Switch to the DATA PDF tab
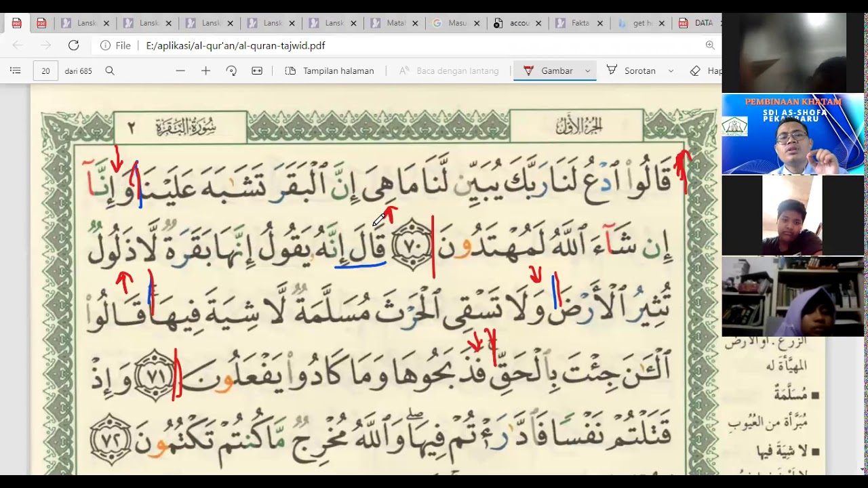This screenshot has height=488, width=868. pos(697,23)
